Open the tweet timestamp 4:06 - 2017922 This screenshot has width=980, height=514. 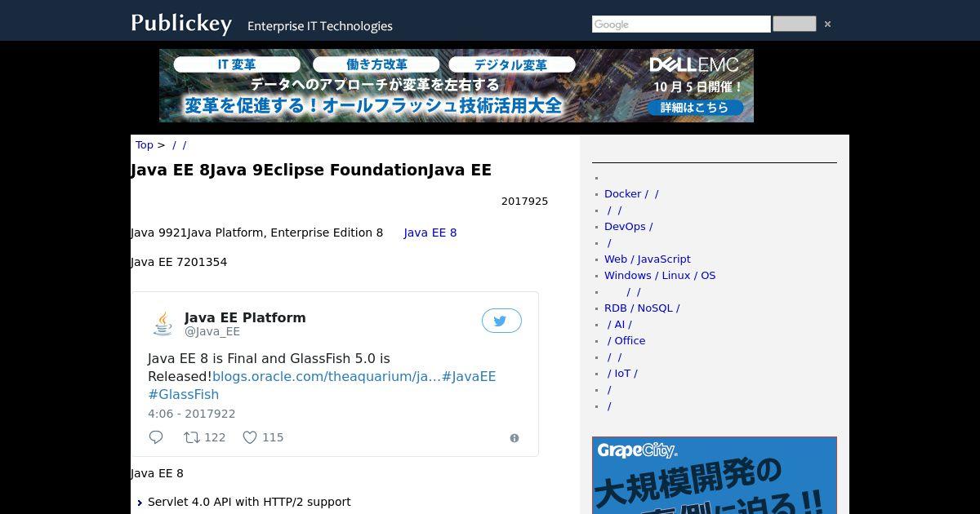(x=192, y=414)
